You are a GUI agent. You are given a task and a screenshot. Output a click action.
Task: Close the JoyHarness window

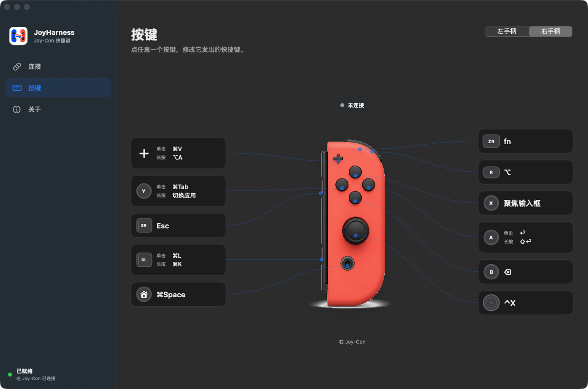tap(7, 7)
